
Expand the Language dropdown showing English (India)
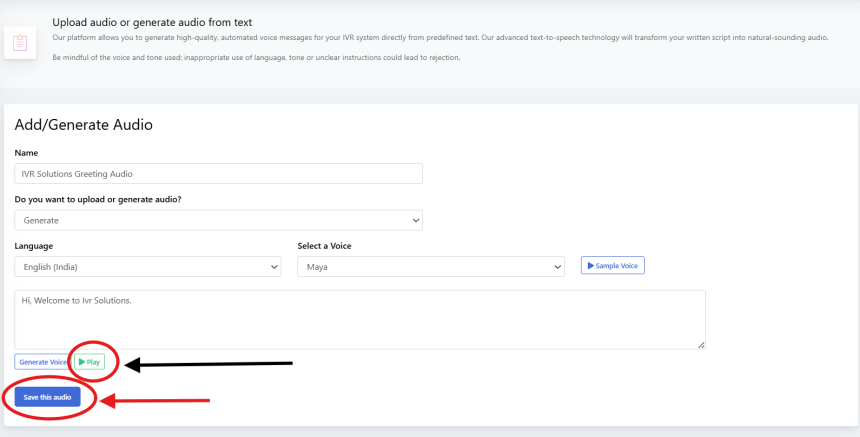(147, 267)
